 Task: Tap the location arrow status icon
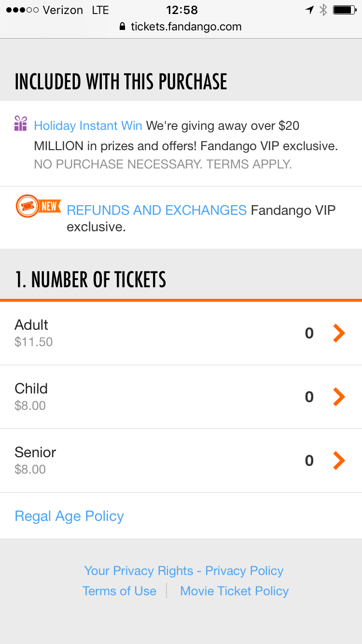(309, 10)
